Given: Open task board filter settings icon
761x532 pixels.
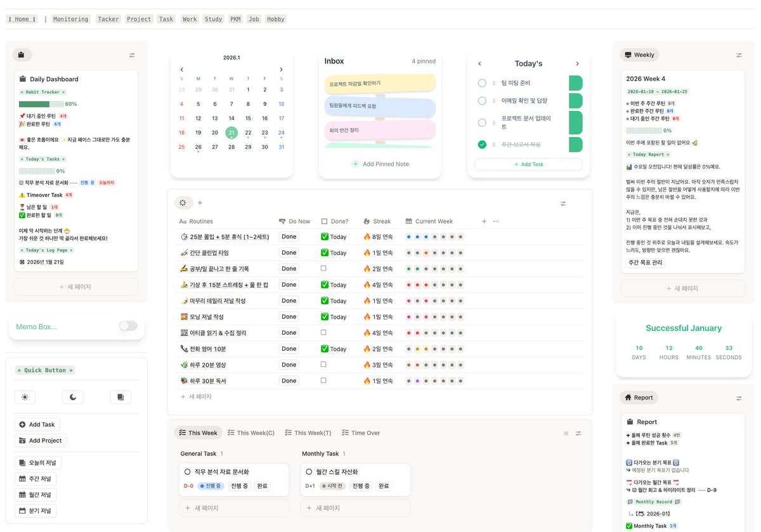Looking at the screenshot, I should click(x=578, y=433).
